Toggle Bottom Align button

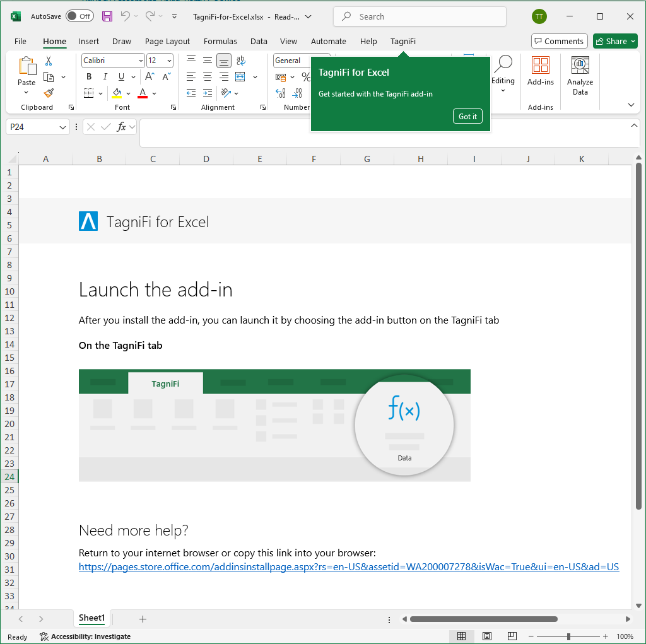[x=224, y=61]
